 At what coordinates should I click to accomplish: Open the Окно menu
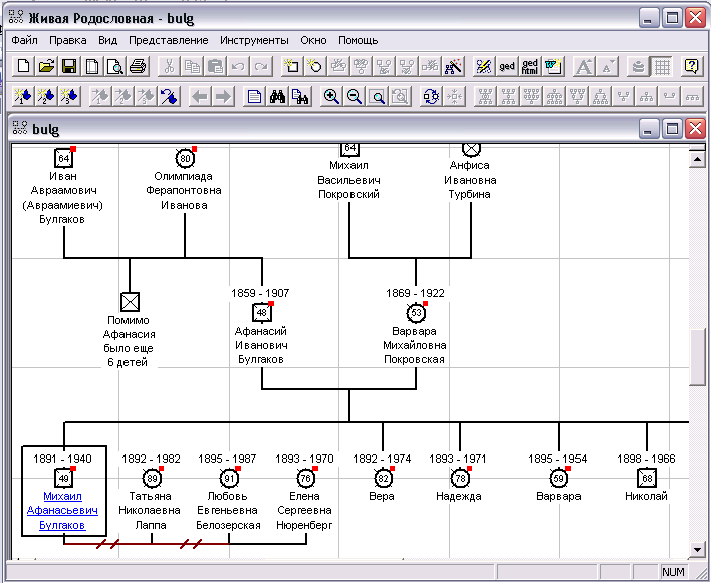pos(313,40)
